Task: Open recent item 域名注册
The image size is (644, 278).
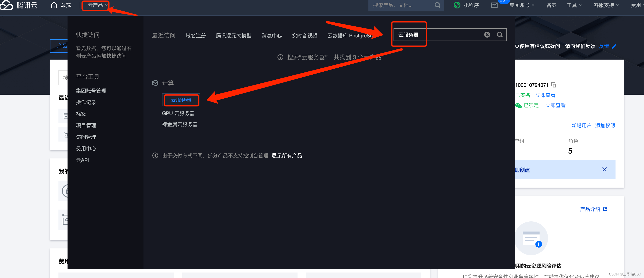Action: [x=196, y=35]
